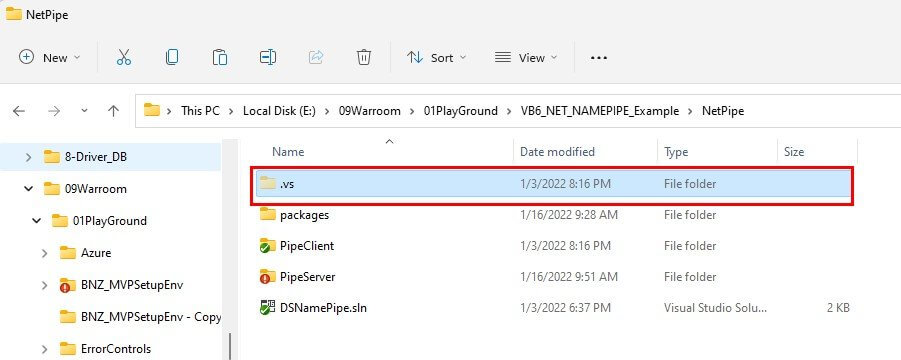Select ErrorControls in navigation tree

116,349
